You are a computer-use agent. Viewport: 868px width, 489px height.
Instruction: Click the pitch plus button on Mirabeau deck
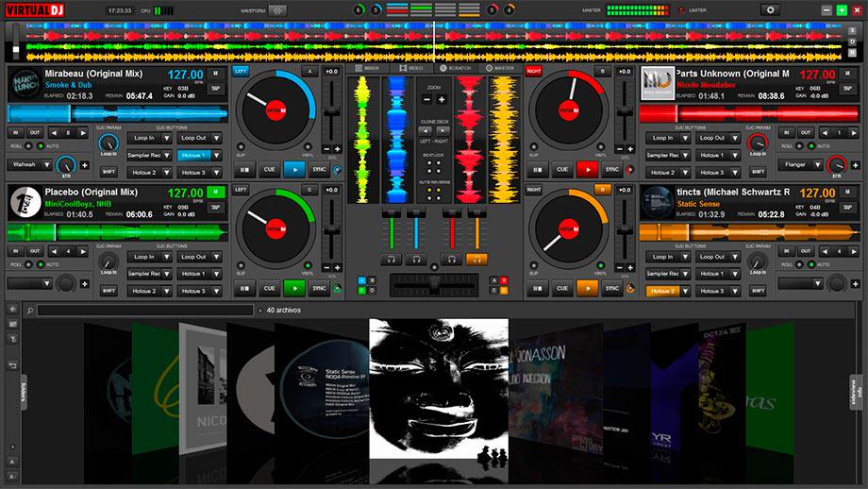click(x=337, y=149)
